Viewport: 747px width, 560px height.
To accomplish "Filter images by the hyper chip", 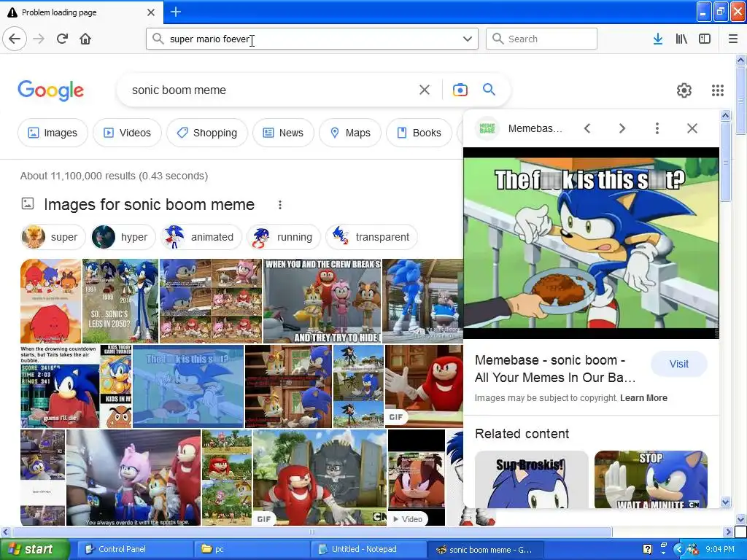I will [123, 237].
